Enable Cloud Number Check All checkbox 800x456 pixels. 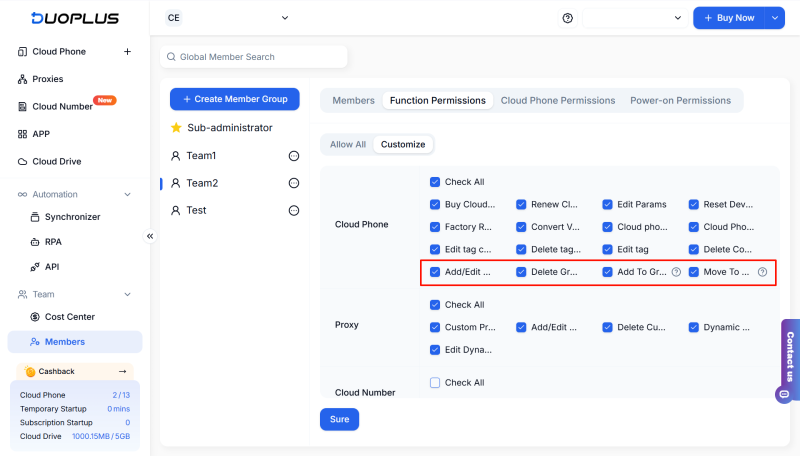[435, 383]
